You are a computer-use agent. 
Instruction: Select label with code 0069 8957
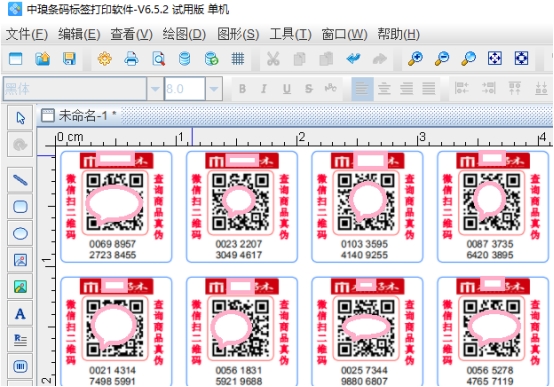point(116,207)
